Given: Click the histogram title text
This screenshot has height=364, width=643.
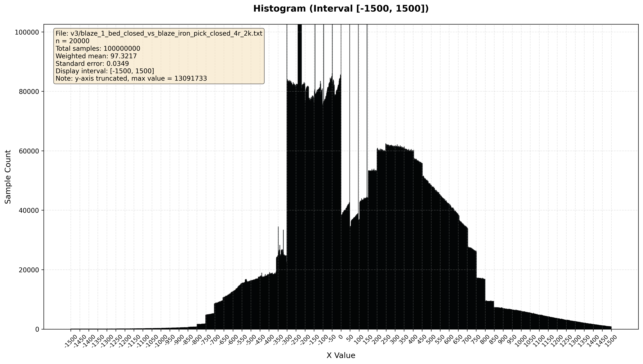Looking at the screenshot, I should point(341,9).
